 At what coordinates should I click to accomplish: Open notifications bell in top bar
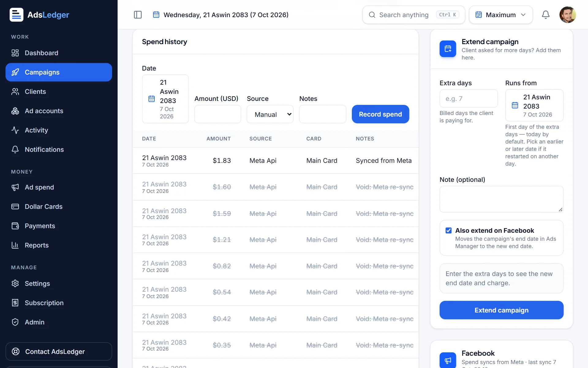pos(546,15)
